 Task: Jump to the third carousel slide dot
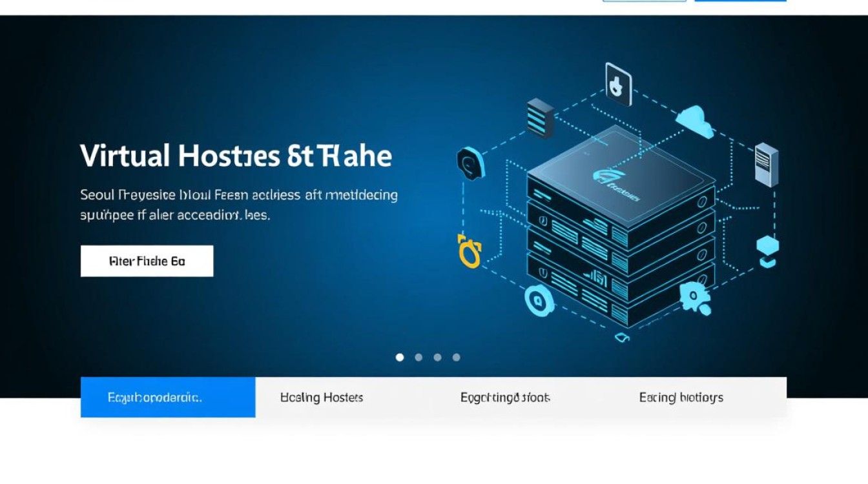(437, 357)
